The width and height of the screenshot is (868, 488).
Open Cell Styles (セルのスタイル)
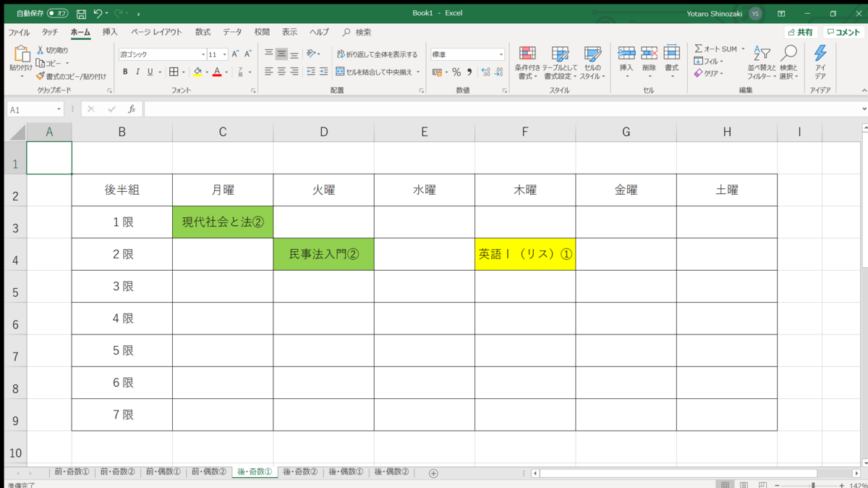pos(592,62)
